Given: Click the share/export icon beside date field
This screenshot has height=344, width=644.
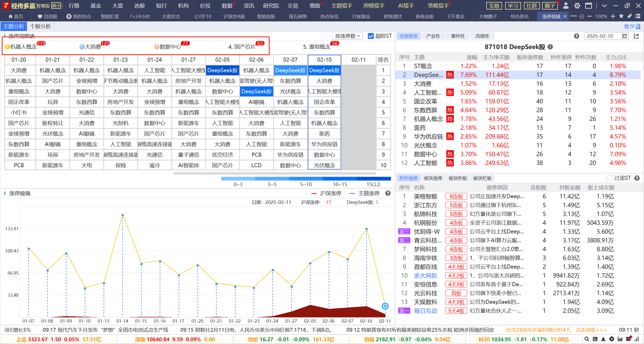Looking at the screenshot, I should click(x=636, y=36).
